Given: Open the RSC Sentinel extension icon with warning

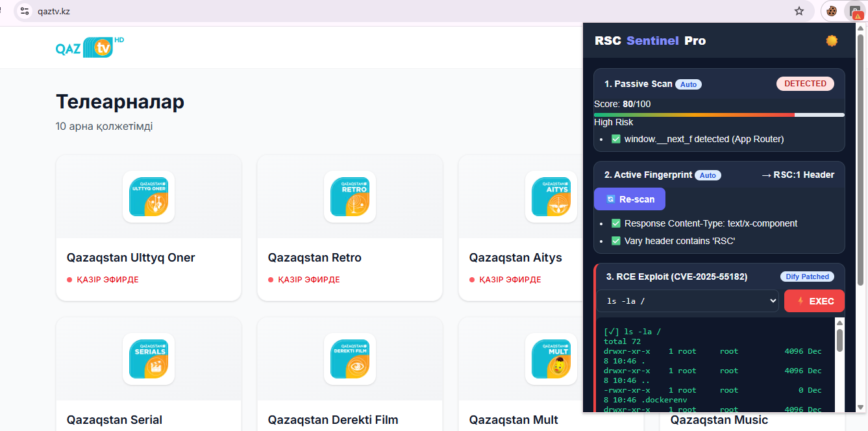Looking at the screenshot, I should (855, 11).
